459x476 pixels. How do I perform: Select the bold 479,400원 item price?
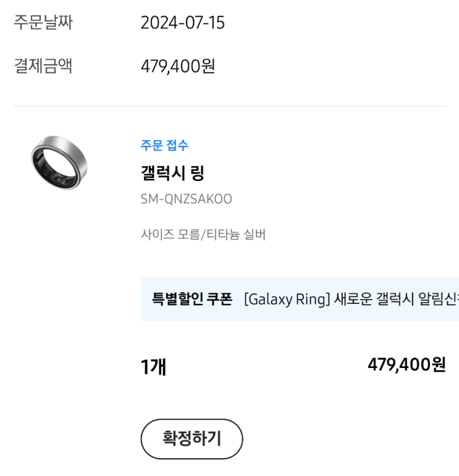coord(406,365)
